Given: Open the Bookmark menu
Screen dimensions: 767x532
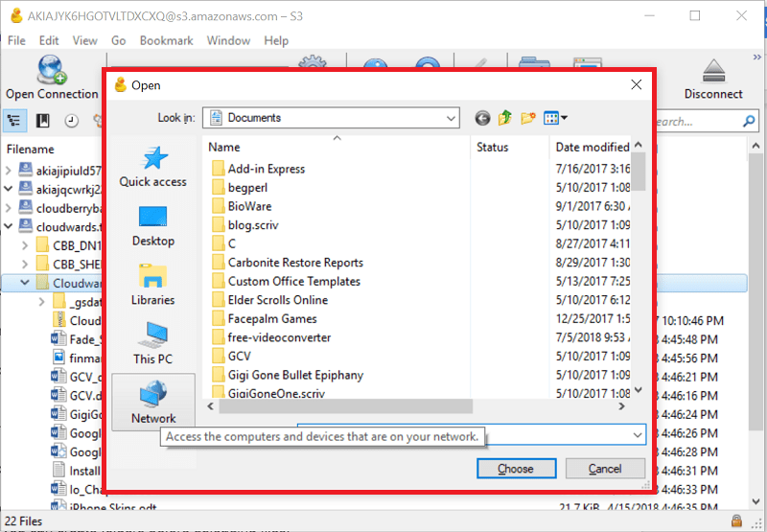Looking at the screenshot, I should (x=166, y=40).
